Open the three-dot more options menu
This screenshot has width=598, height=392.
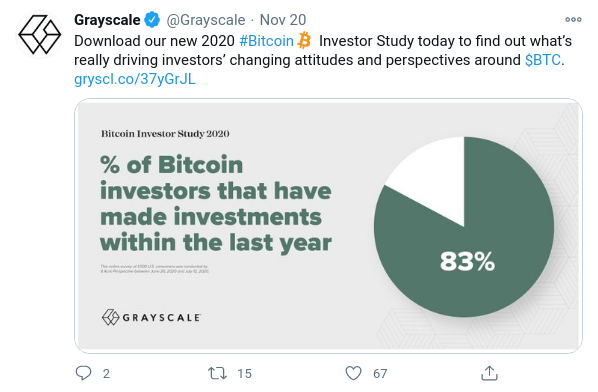coord(573,19)
